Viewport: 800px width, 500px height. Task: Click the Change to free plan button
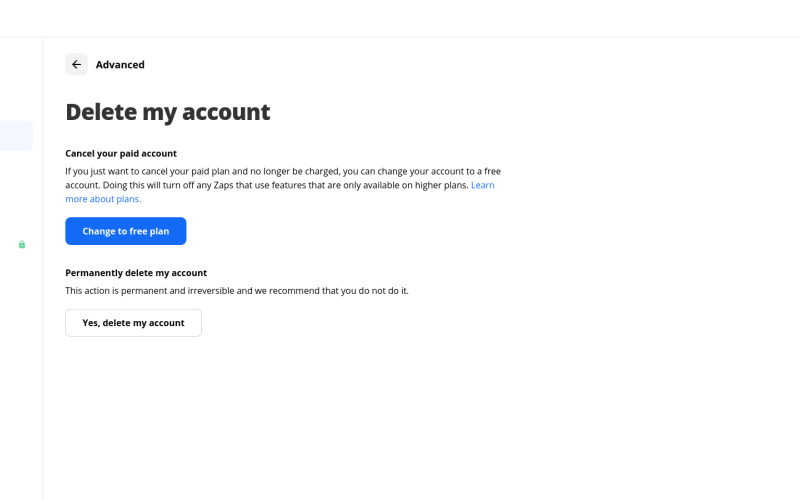pyautogui.click(x=126, y=231)
